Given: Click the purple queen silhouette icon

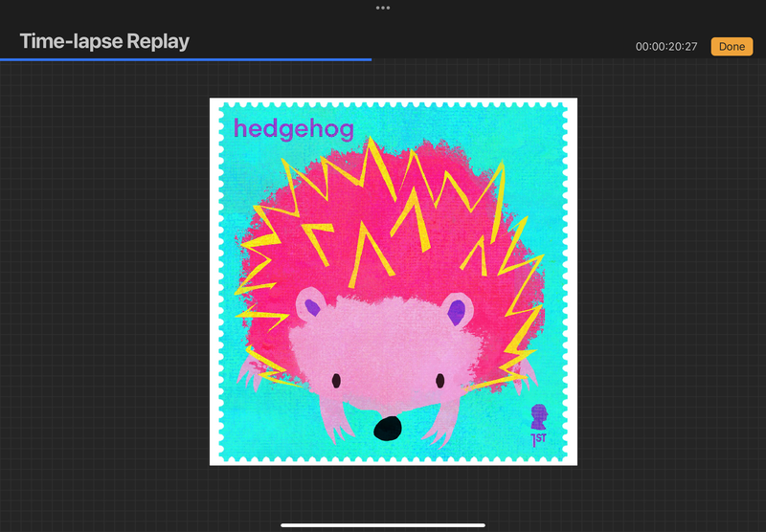Looking at the screenshot, I should tap(540, 417).
